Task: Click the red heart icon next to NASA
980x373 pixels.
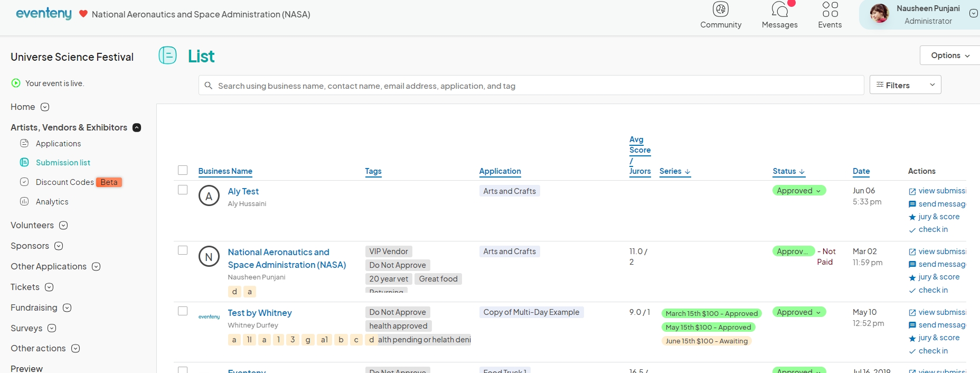Action: click(83, 14)
